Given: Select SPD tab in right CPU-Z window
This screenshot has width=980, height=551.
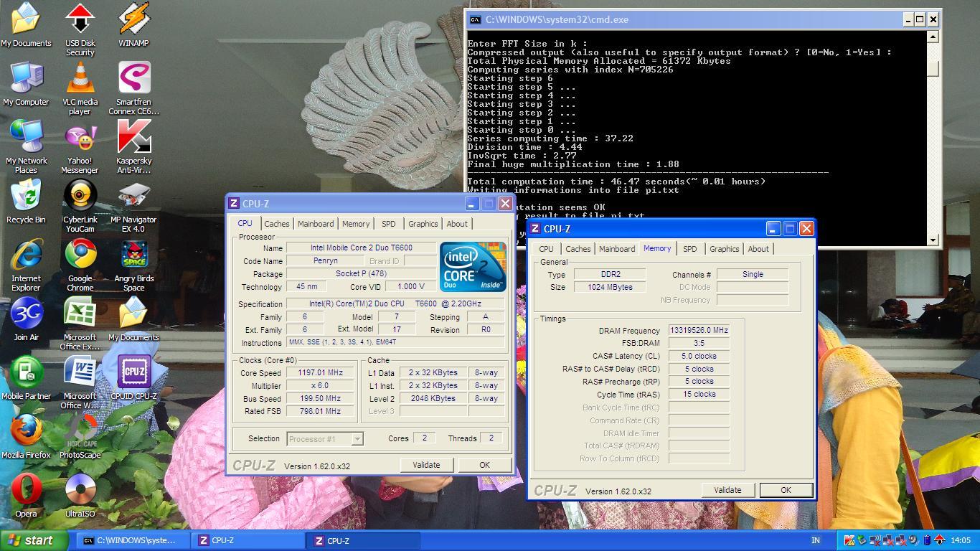Looking at the screenshot, I should point(689,249).
